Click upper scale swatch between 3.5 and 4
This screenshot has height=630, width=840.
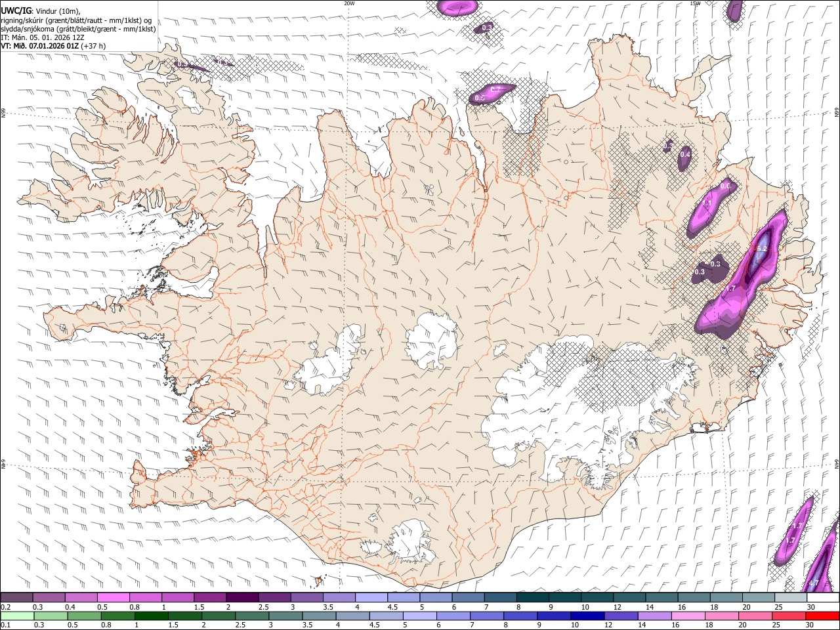click(339, 597)
